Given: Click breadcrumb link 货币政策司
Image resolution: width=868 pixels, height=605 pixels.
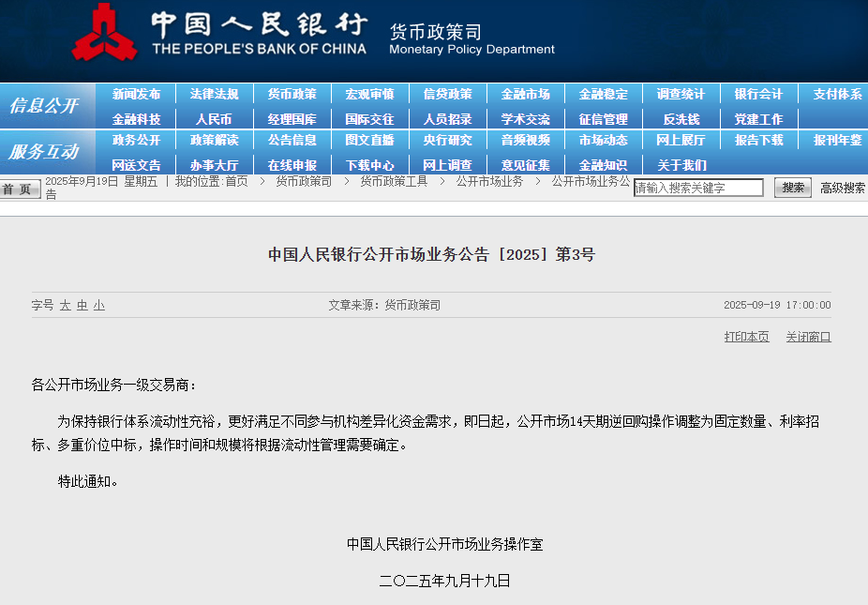Looking at the screenshot, I should coord(304,181).
